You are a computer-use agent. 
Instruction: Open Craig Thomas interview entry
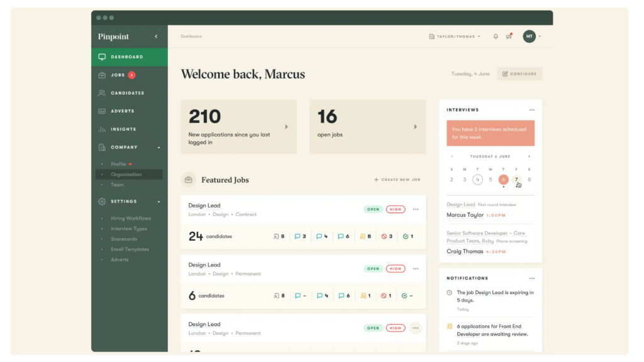pos(465,251)
